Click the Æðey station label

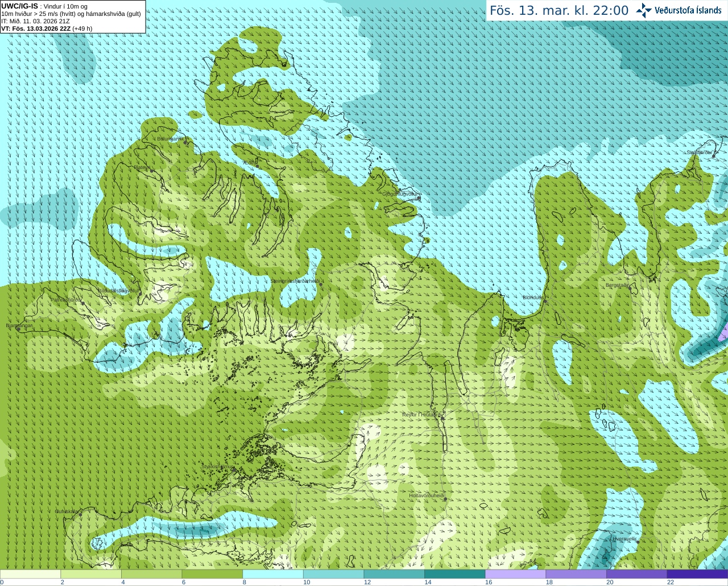(x=250, y=162)
